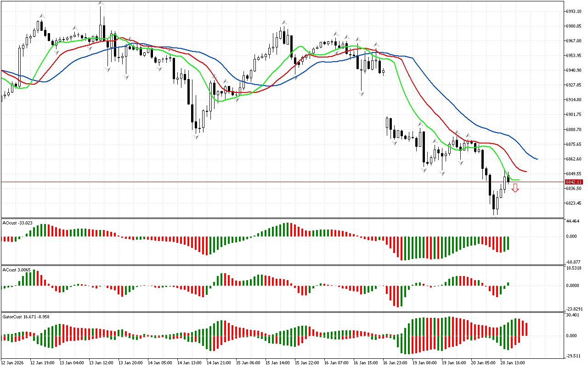
Task: Click the -29.511 value on the GatorCust scale
Action: pyautogui.click(x=574, y=356)
